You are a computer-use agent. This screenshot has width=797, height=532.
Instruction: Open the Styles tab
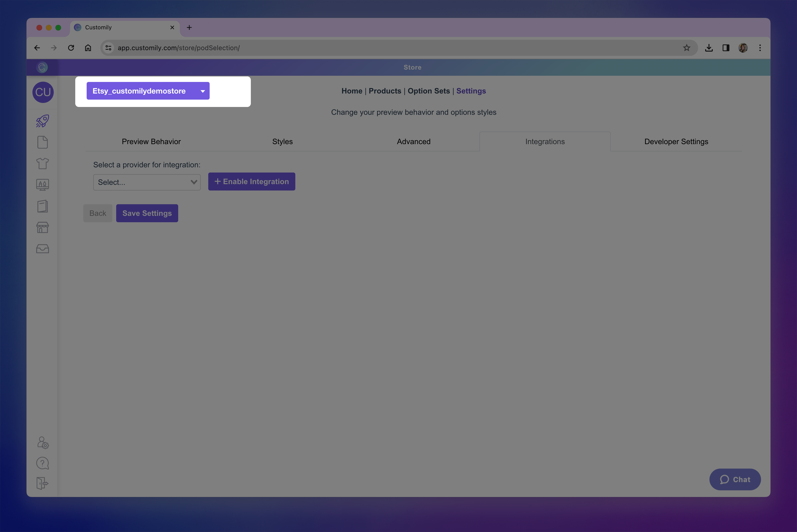pyautogui.click(x=282, y=142)
